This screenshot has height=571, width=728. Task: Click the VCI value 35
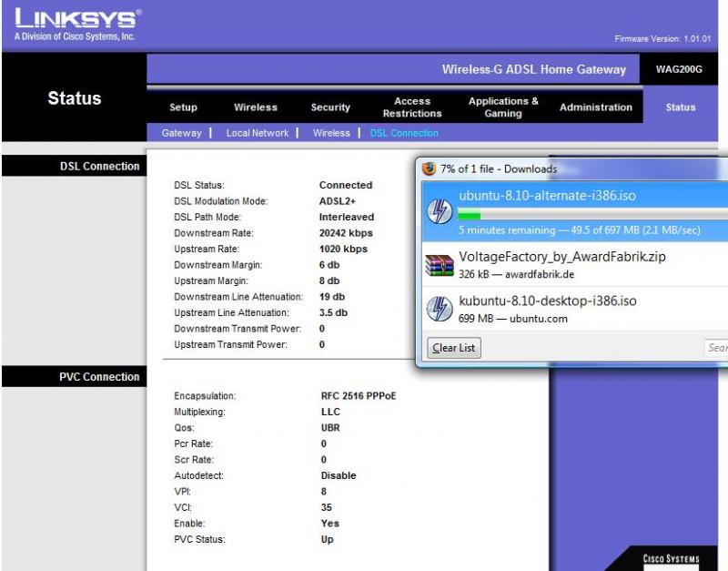(x=327, y=507)
